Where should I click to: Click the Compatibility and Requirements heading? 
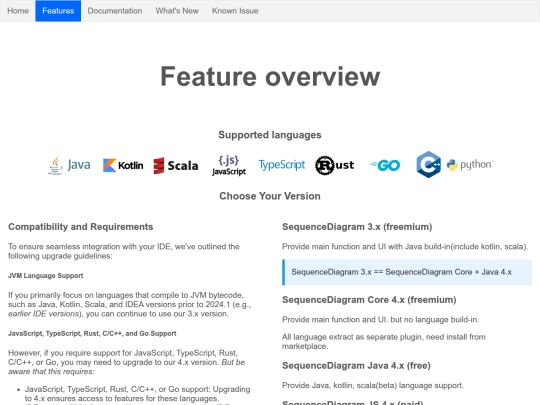click(x=81, y=227)
